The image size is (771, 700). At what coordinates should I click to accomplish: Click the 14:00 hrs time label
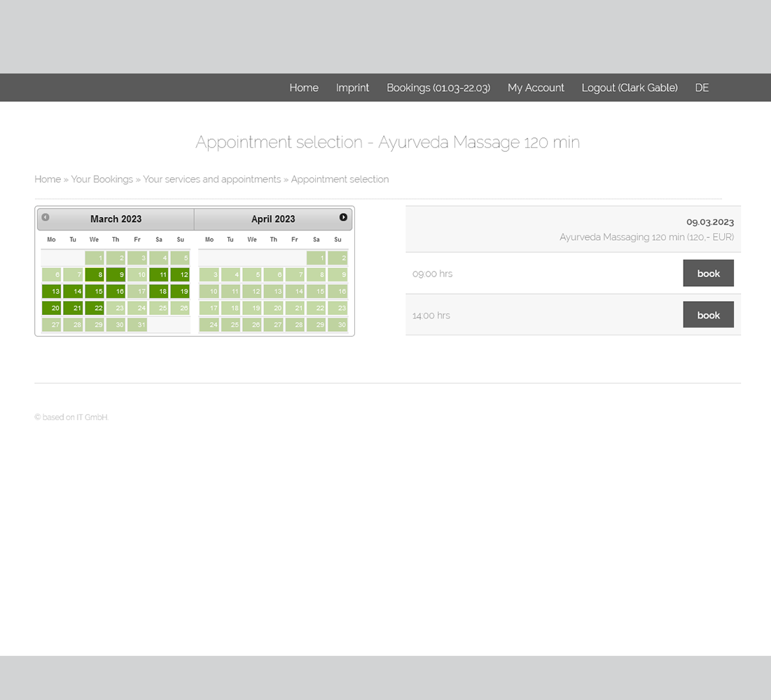(431, 316)
